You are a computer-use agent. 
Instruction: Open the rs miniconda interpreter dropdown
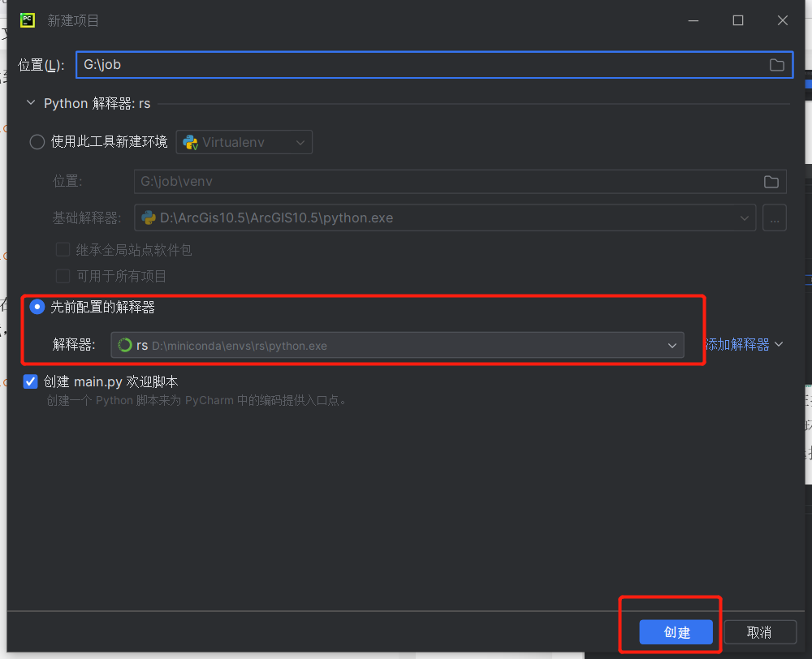pyautogui.click(x=397, y=345)
